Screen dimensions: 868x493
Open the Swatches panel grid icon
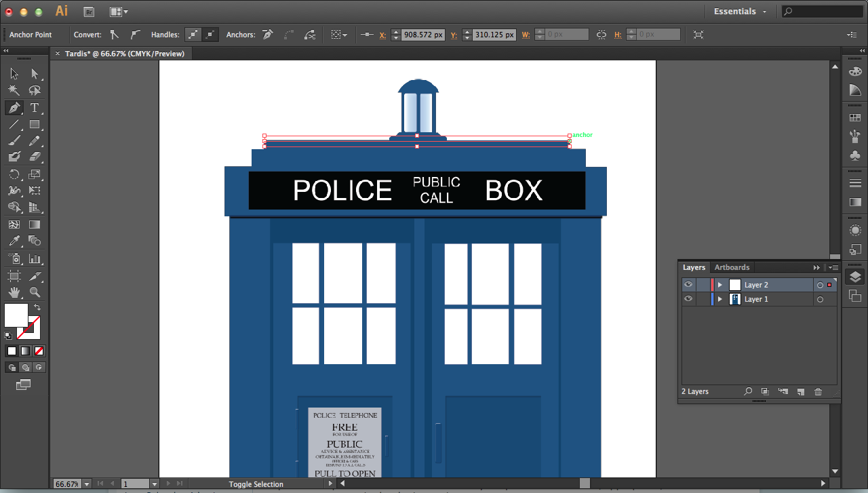[x=855, y=117]
